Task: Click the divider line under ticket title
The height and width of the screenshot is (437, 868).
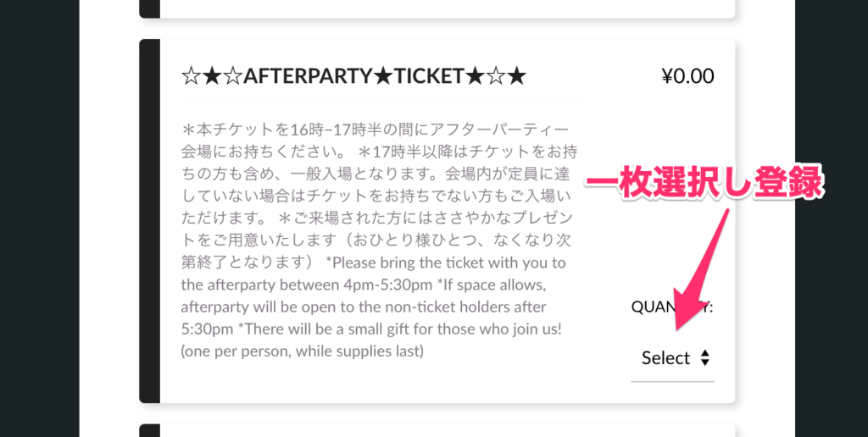Action: click(381, 102)
